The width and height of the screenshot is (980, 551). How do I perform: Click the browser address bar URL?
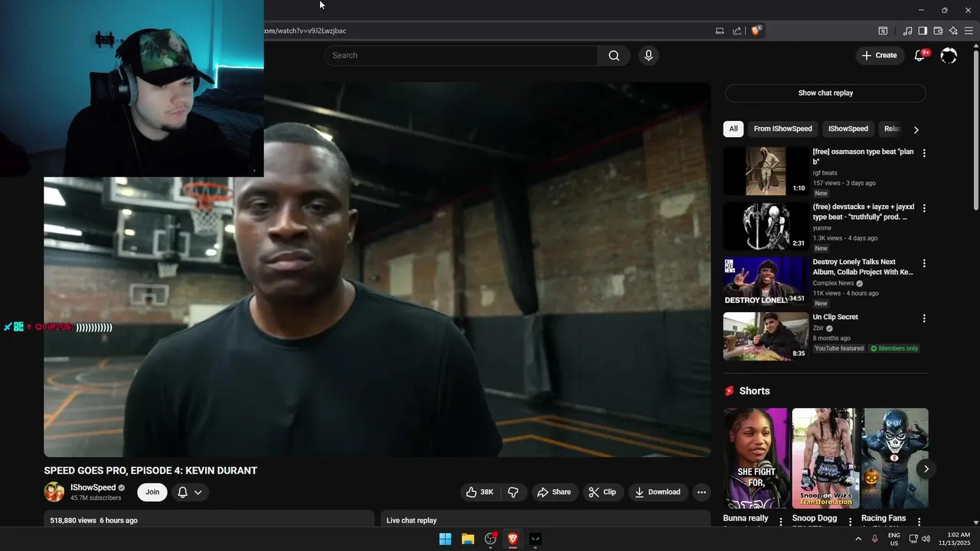305,31
